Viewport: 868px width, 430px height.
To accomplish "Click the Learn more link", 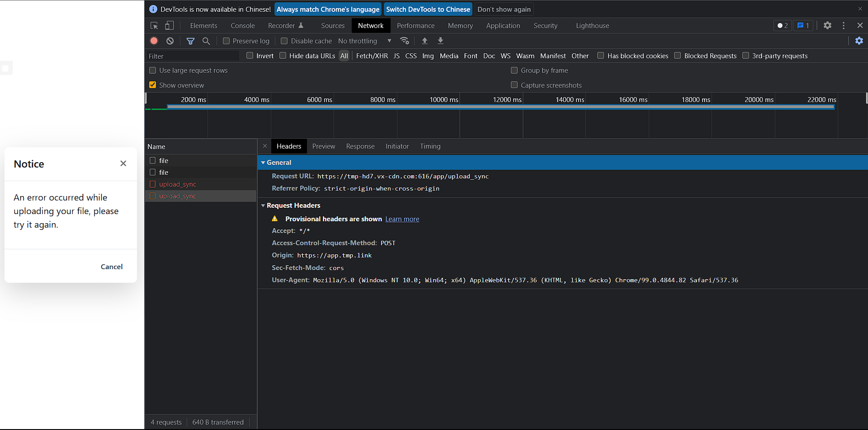I will (x=402, y=219).
